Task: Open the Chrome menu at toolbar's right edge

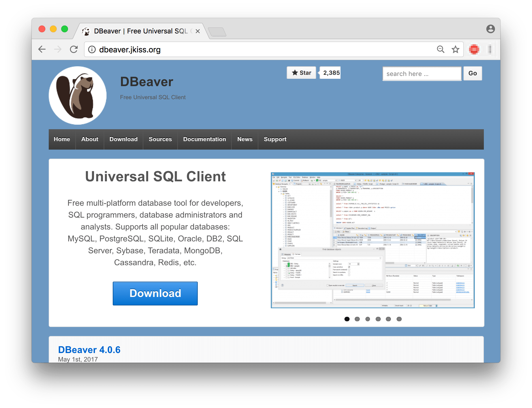Action: [x=490, y=49]
